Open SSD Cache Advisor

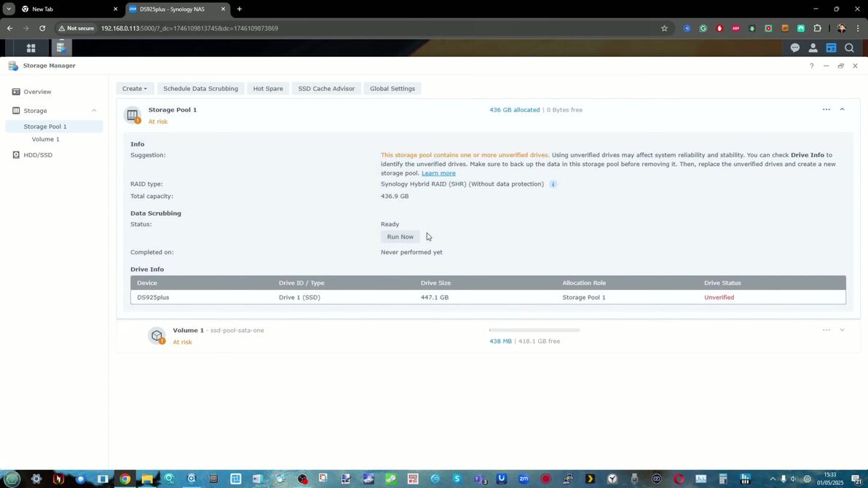[326, 89]
